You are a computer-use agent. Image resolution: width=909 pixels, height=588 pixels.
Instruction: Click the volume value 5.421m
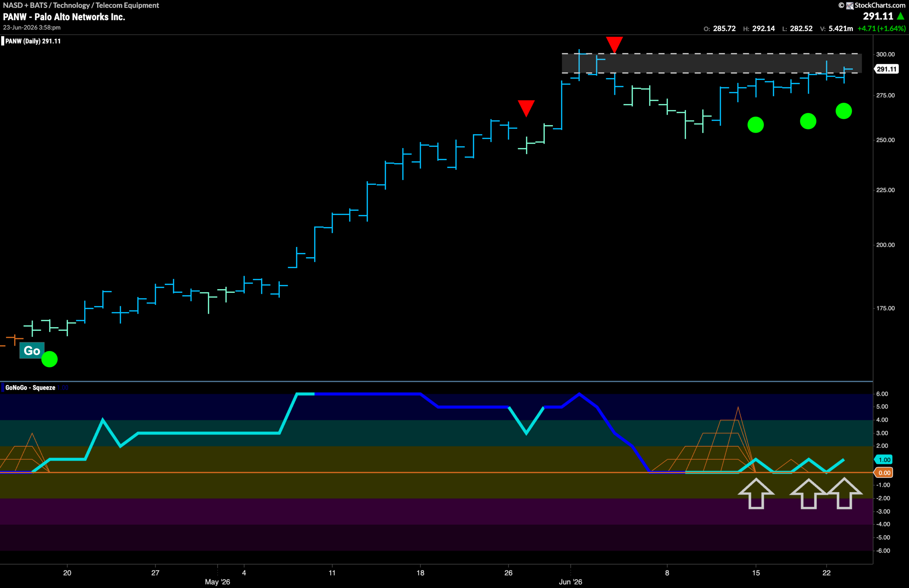coord(840,29)
